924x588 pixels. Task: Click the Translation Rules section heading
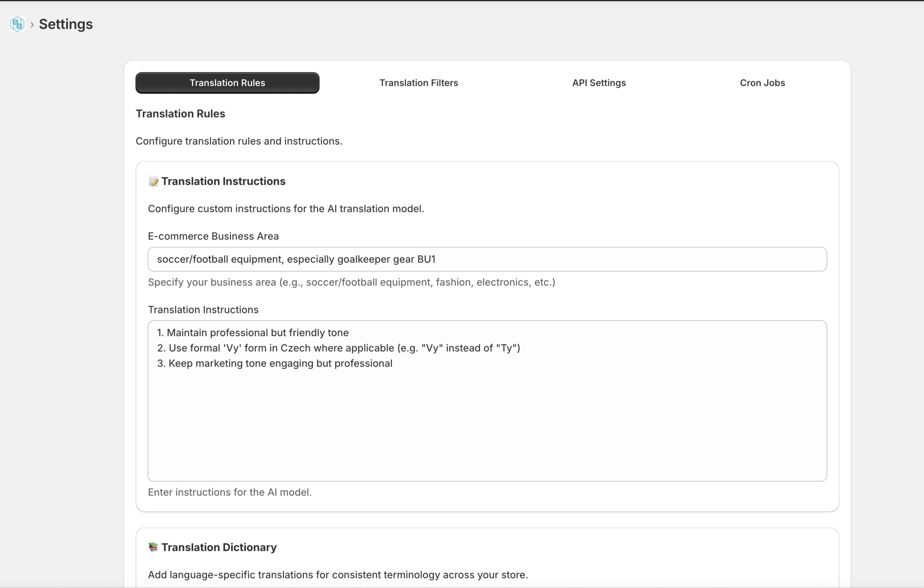[180, 114]
